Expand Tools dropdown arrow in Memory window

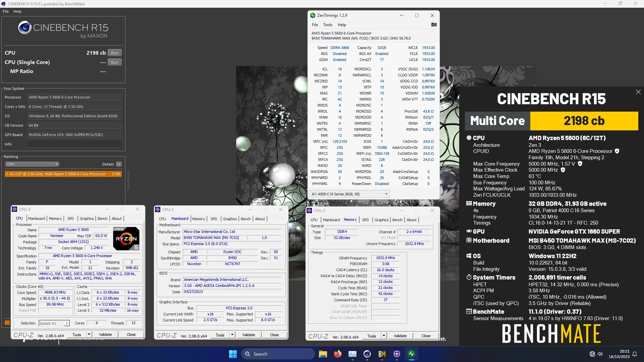pos(384,336)
